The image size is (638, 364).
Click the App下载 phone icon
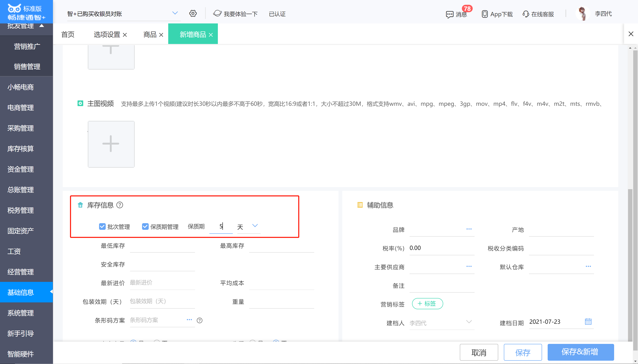point(485,14)
